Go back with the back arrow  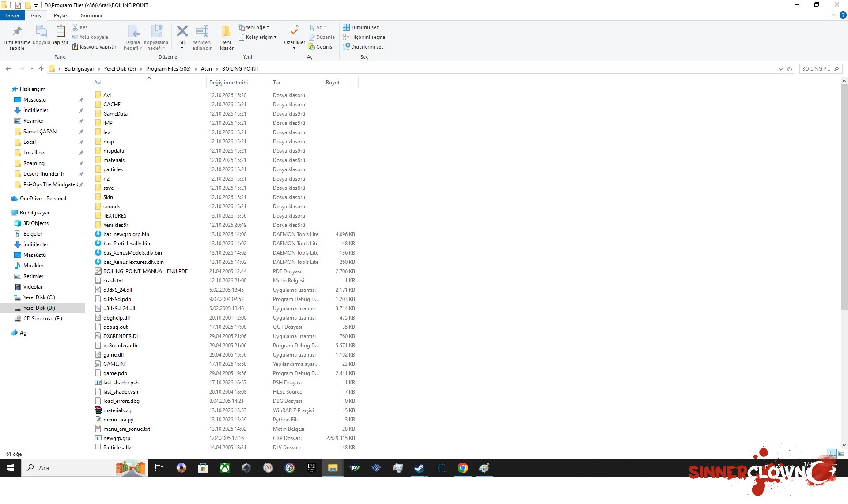8,69
